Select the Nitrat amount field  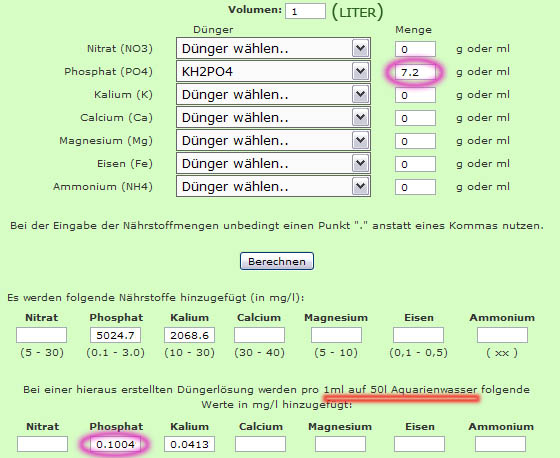tap(415, 49)
